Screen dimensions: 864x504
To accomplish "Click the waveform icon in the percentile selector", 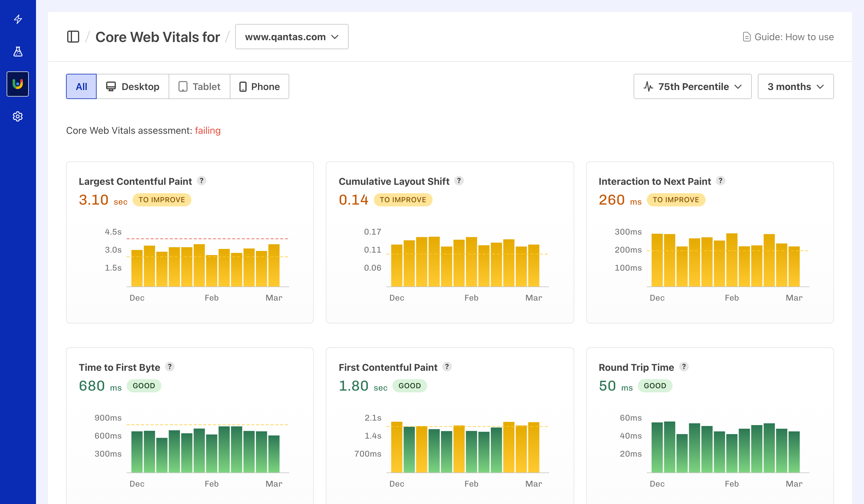I will [x=649, y=87].
